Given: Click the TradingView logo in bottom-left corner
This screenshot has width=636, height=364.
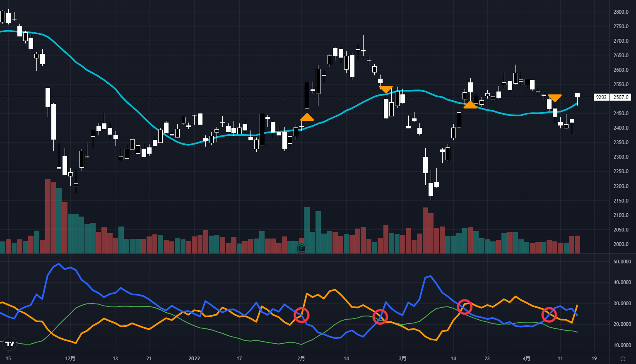Looking at the screenshot, I should pyautogui.click(x=10, y=344).
